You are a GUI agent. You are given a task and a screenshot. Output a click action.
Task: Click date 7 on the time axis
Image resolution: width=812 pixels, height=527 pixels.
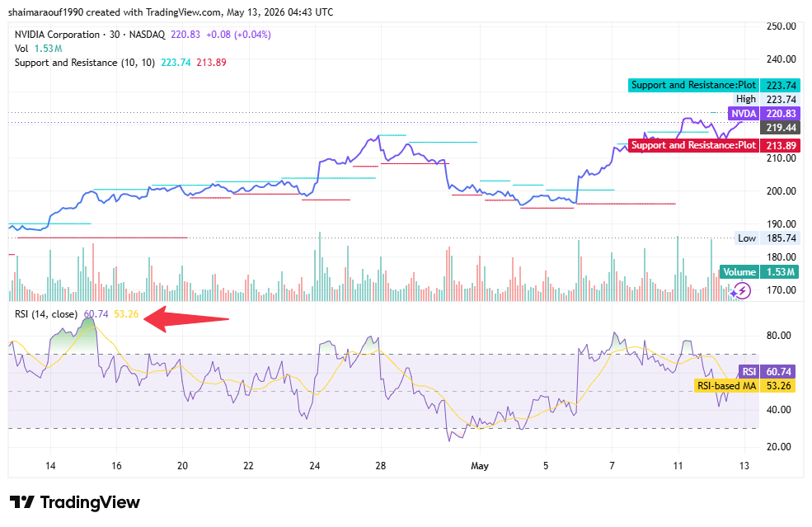[x=613, y=466]
